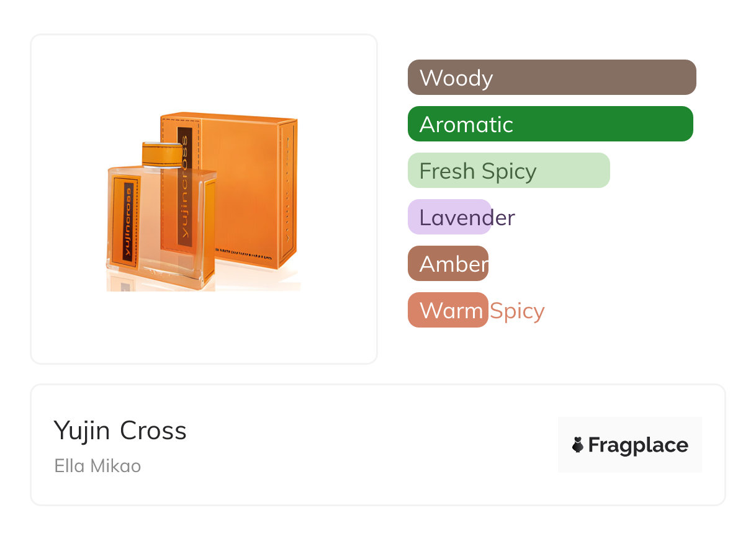Click the Fresh Spicy text label
Image resolution: width=756 pixels, height=536 pixels.
478,171
